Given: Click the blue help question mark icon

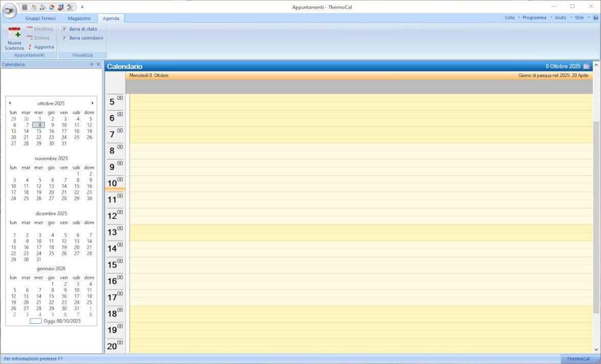Looking at the screenshot, I should (x=595, y=18).
